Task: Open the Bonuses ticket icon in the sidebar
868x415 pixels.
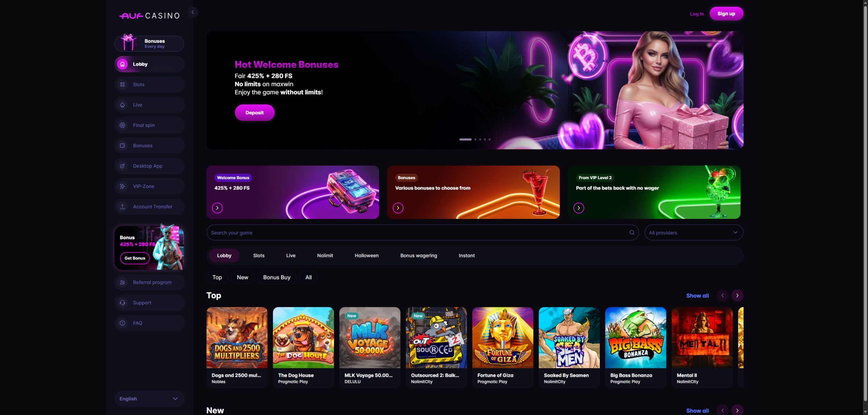Action: pos(122,146)
